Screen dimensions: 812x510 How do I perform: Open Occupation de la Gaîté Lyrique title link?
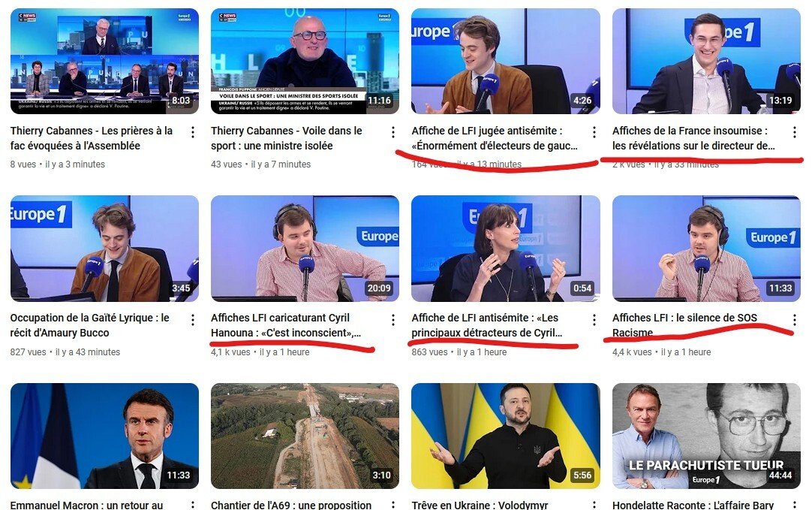[89, 325]
